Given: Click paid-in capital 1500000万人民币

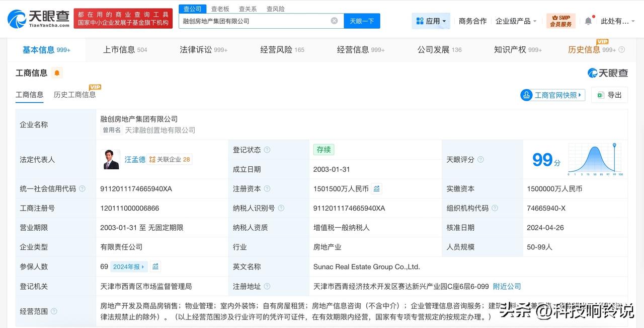Looking at the screenshot, I should pyautogui.click(x=554, y=188).
